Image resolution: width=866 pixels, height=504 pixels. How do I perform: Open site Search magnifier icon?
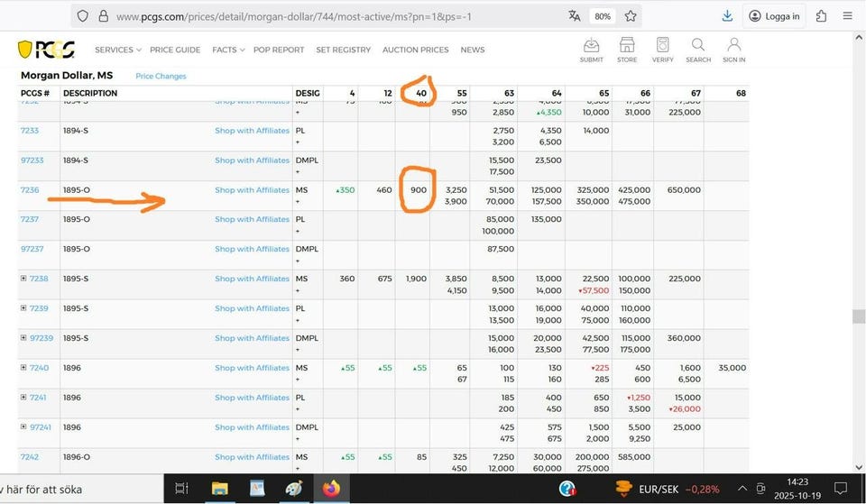[x=698, y=49]
